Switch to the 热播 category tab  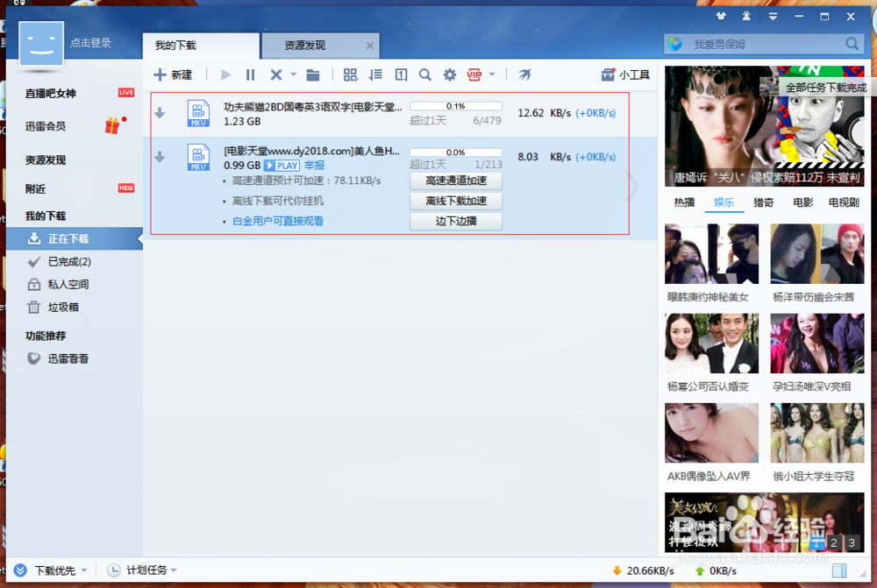point(684,202)
